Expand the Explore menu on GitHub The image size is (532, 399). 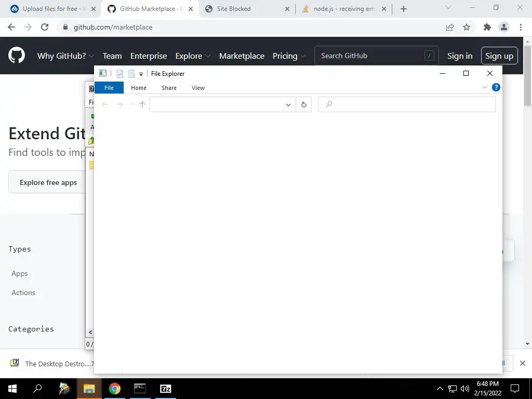[x=193, y=56]
